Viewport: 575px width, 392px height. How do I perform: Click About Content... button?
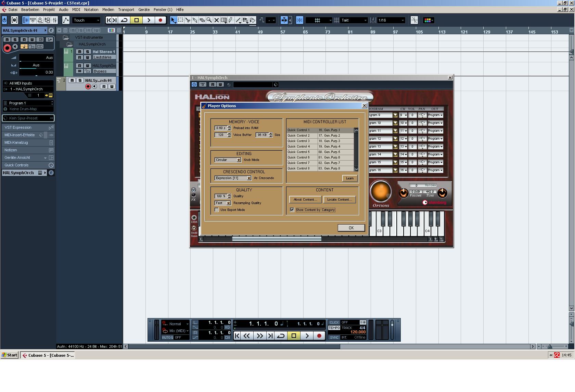(305, 200)
